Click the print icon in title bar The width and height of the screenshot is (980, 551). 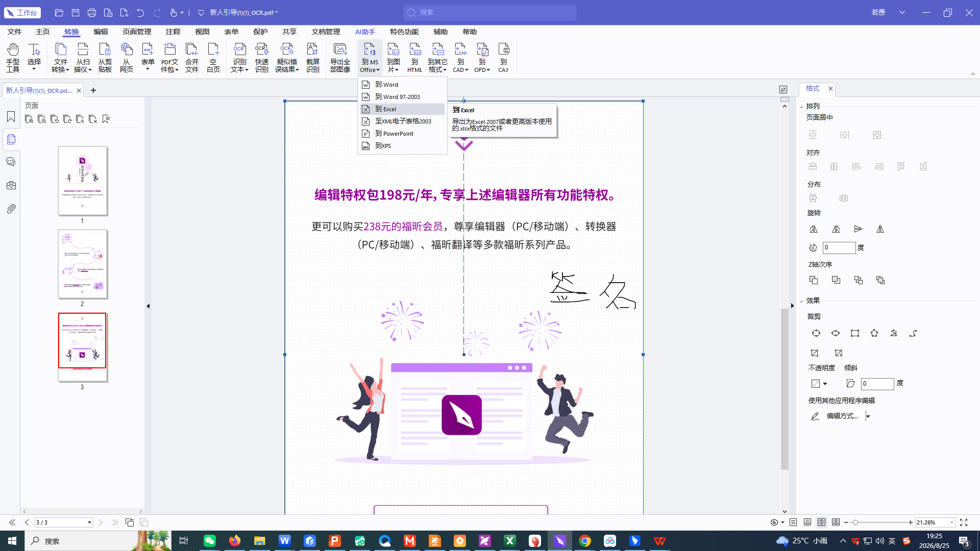92,12
